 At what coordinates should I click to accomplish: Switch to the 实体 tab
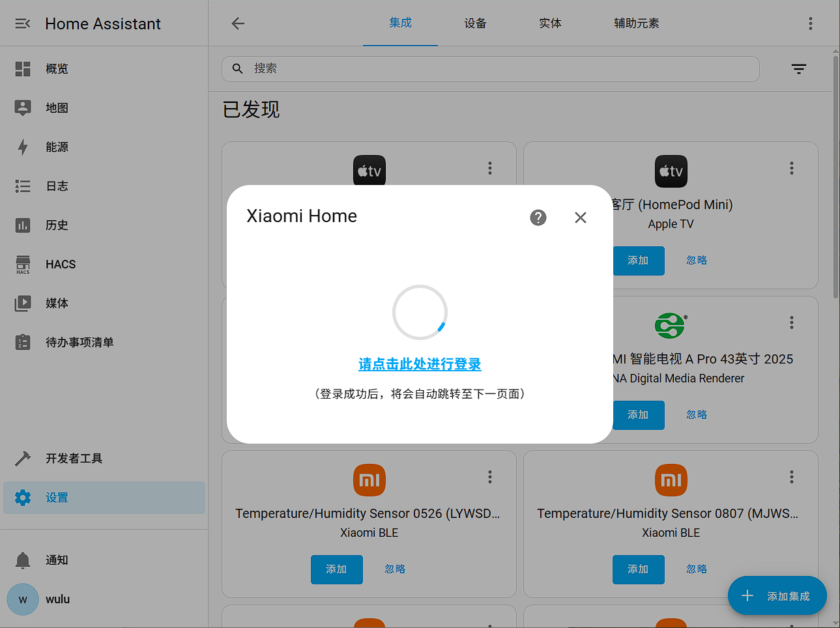550,23
